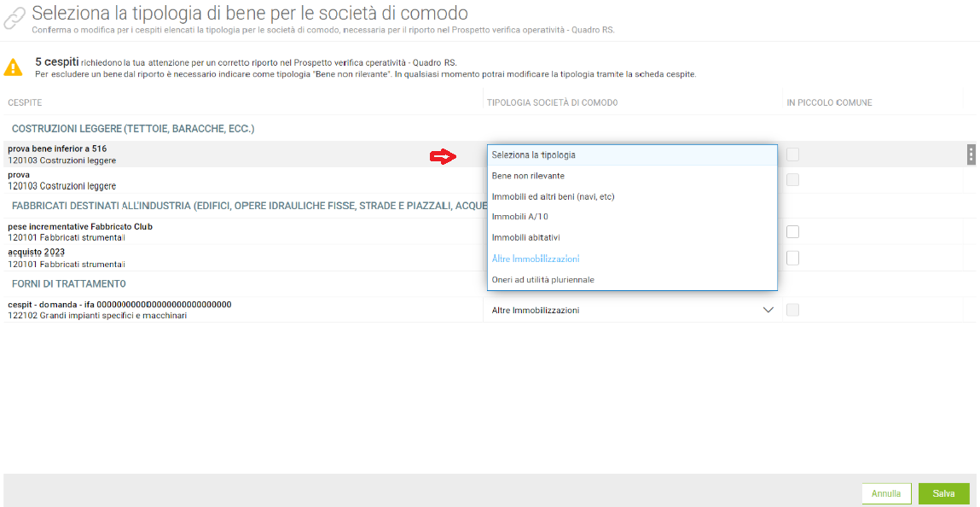Click the 'TIPOLOGIA SOCIETÀ DI COMODO' column header
This screenshot has height=507, width=980.
[x=553, y=102]
